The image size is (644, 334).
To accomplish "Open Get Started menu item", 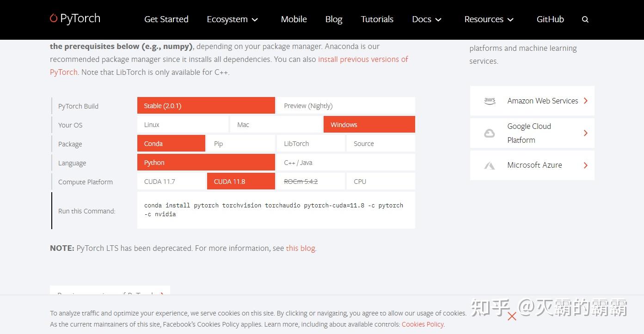I will point(166,19).
